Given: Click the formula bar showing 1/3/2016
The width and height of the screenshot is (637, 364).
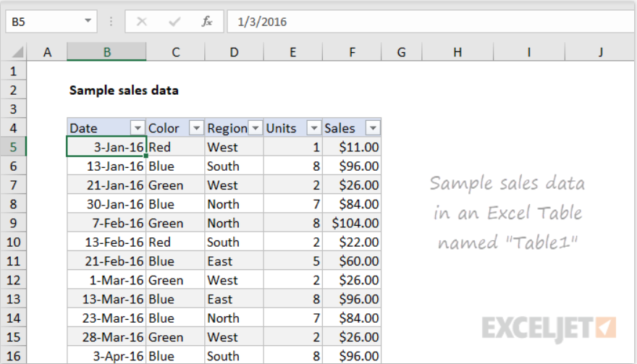Looking at the screenshot, I should pyautogui.click(x=431, y=22).
